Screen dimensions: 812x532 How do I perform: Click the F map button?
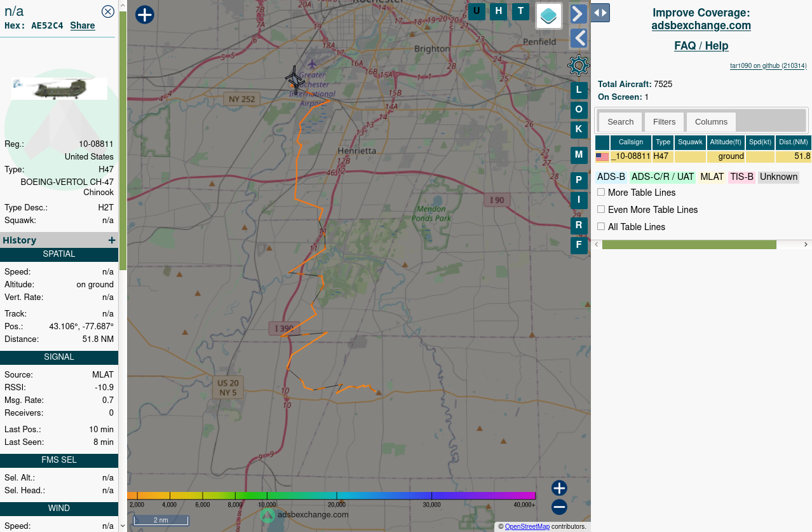pos(579,245)
